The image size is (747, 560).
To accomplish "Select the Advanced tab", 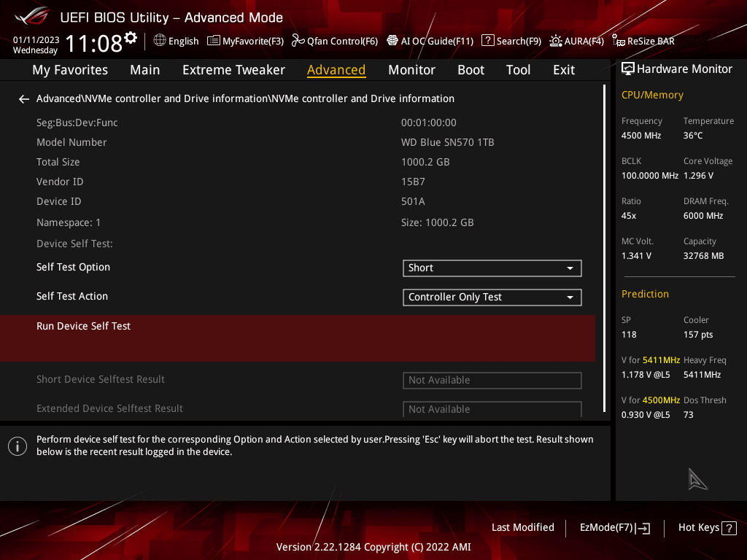I will point(336,70).
